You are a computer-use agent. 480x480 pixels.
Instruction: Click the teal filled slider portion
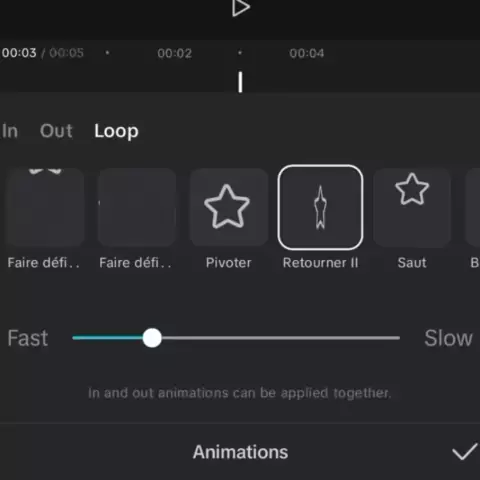click(x=108, y=338)
